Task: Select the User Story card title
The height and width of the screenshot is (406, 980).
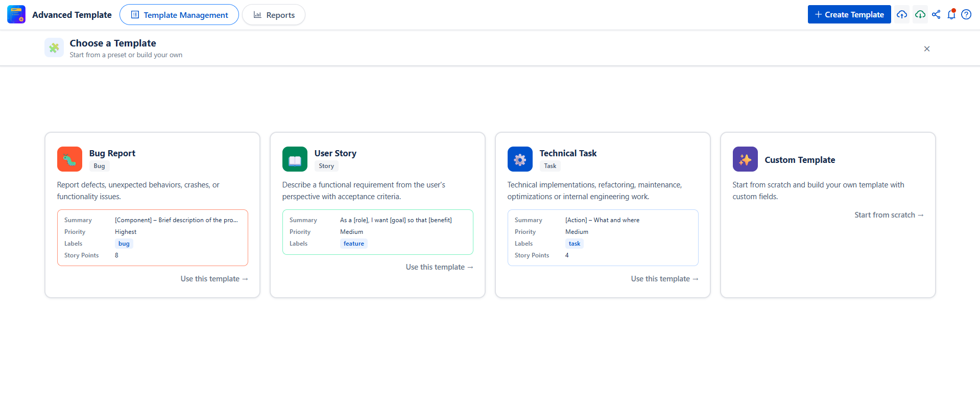Action: (x=336, y=153)
